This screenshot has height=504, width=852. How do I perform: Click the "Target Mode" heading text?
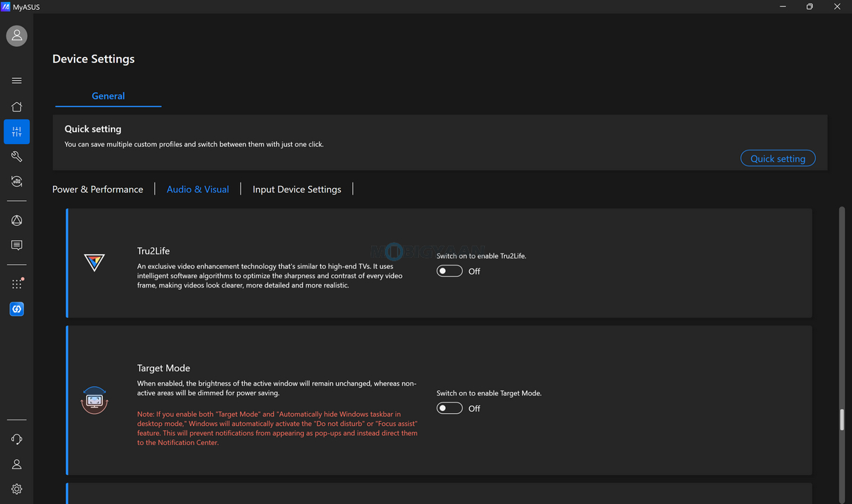[x=163, y=368]
